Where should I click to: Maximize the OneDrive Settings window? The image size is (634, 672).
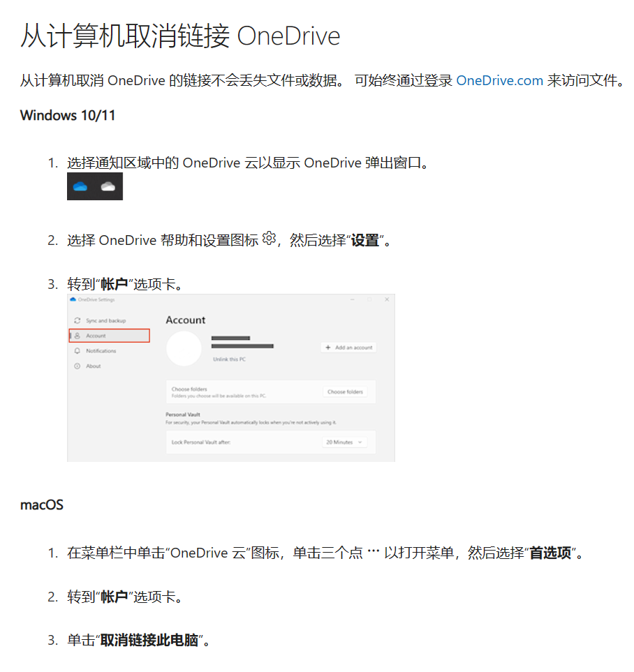369,299
